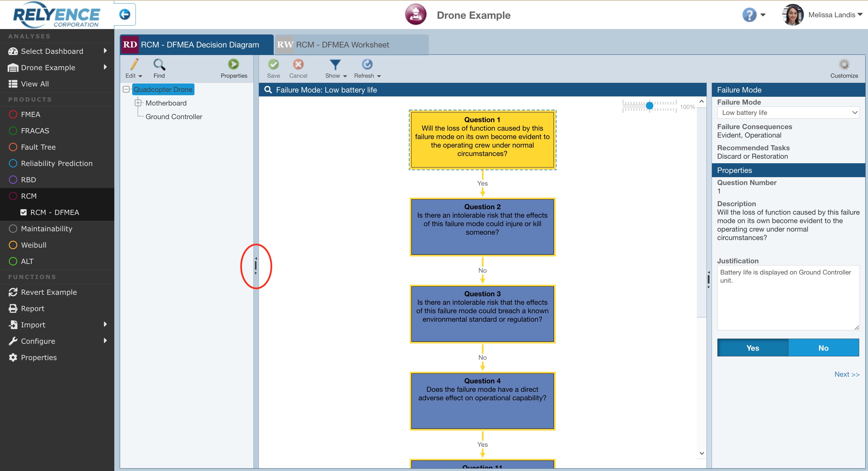The width and height of the screenshot is (868, 471).
Task: Click the Next >> link
Action: [847, 374]
